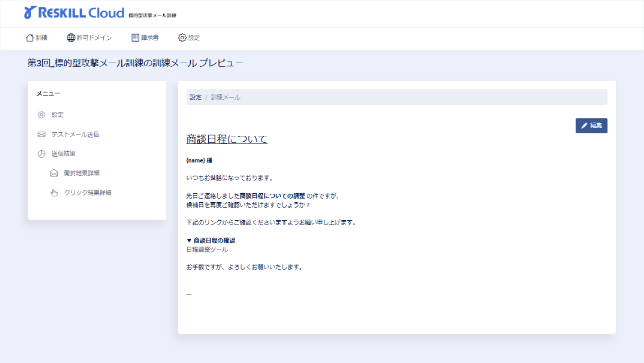Click the 設定 gear icon in top navigation
Image resolution: width=644 pixels, height=363 pixels.
(182, 37)
